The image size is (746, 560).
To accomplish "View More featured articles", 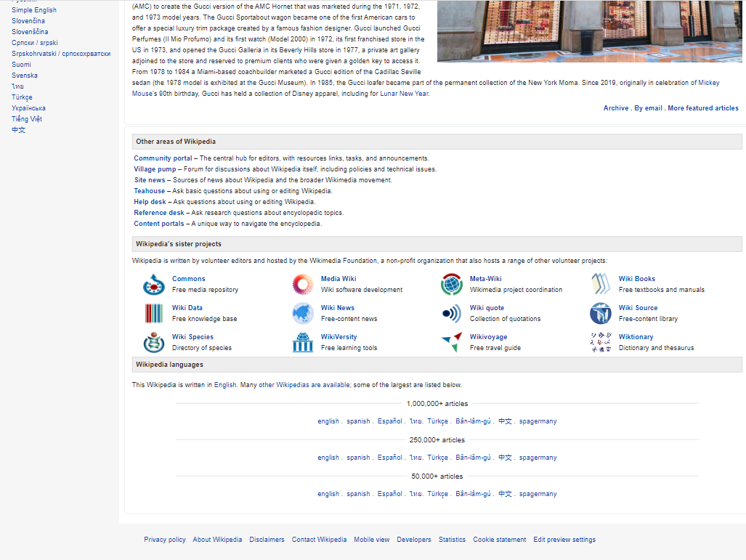I will (703, 108).
